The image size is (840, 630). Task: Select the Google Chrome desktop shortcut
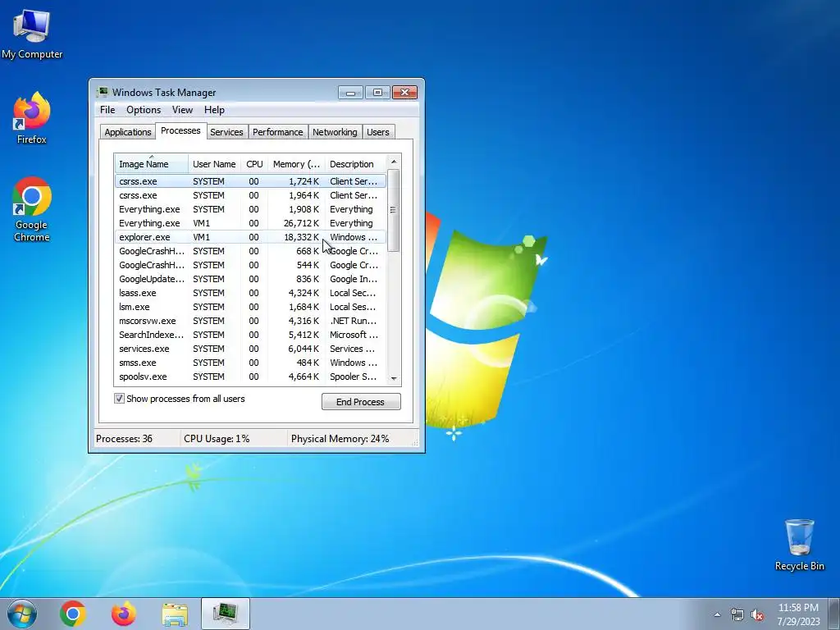tap(32, 209)
